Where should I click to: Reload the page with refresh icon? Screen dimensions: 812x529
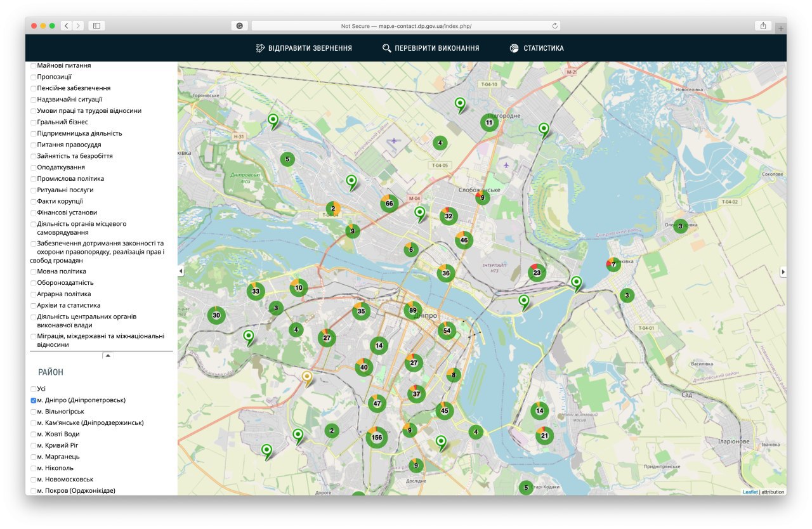555,26
